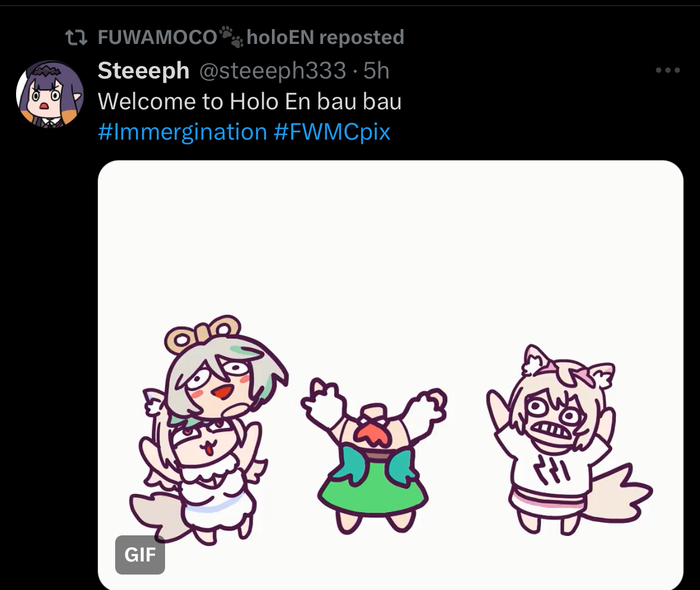700x590 pixels.
Task: Open Steeeph's profile avatar
Action: click(50, 94)
